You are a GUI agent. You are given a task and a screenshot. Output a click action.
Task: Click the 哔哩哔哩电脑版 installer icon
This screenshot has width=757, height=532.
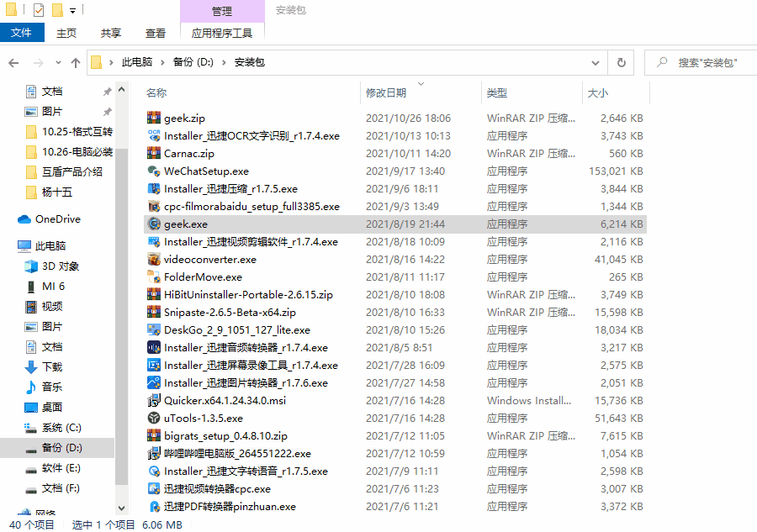[154, 453]
